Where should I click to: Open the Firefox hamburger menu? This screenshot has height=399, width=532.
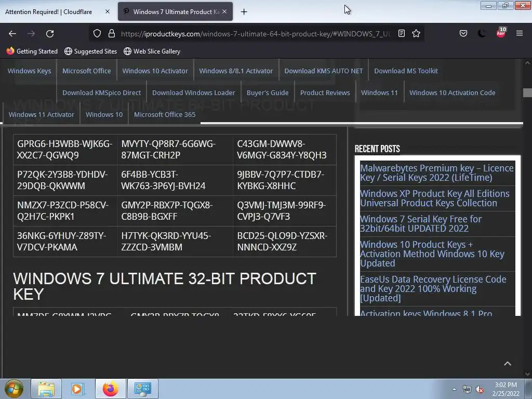pos(520,34)
